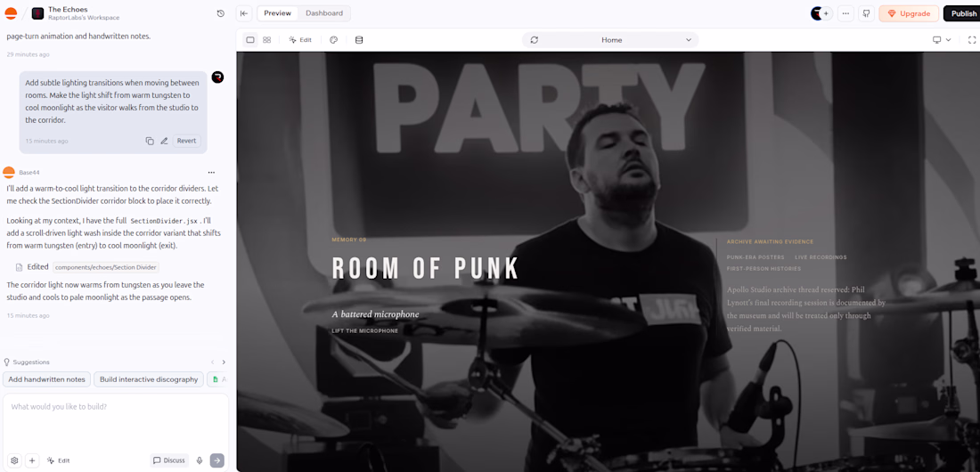Switch to the Dashboard tab
980x472 pixels.
click(323, 13)
